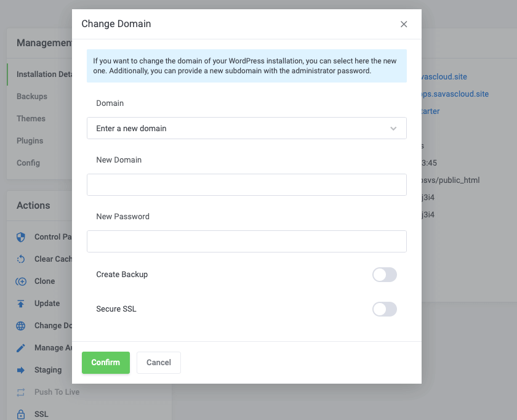Image resolution: width=517 pixels, height=420 pixels.
Task: Open the Plugins management tab
Action: [x=30, y=140]
